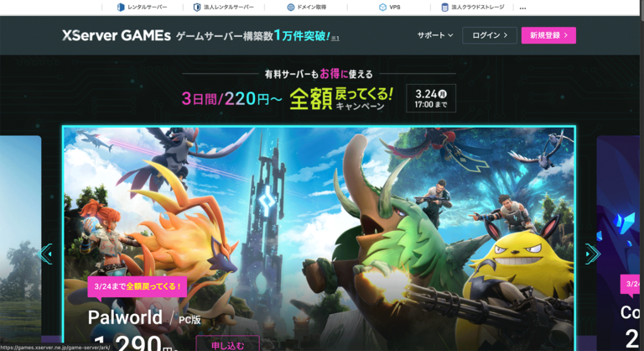
Task: Open 法人レンタルサーバー service link
Action: pos(224,7)
